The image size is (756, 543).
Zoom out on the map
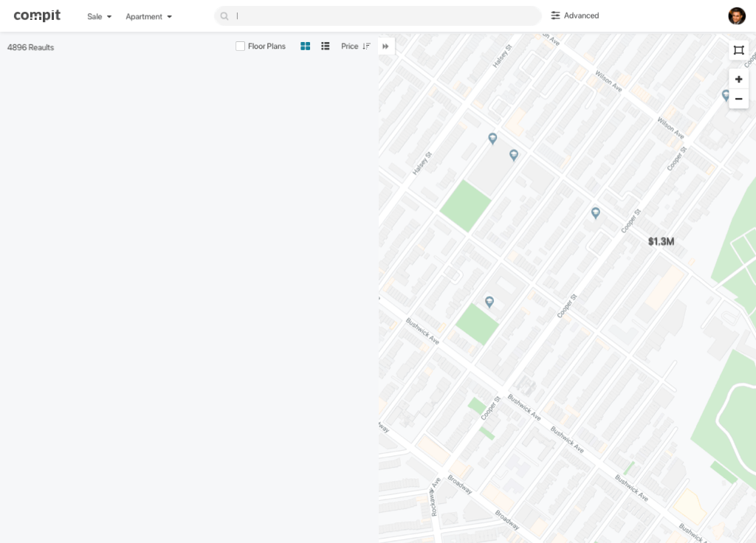[x=738, y=98]
